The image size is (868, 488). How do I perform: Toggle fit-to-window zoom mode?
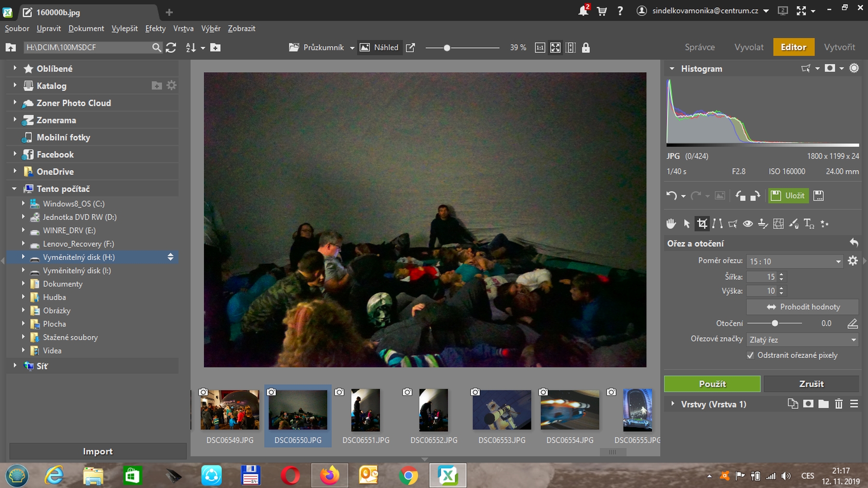pos(556,48)
